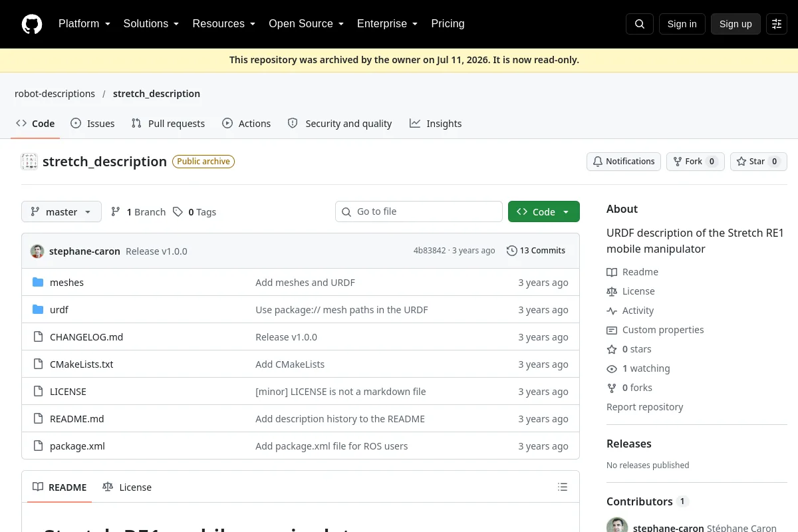Open commit 'Add CMakeLists'
The image size is (798, 532).
point(290,364)
